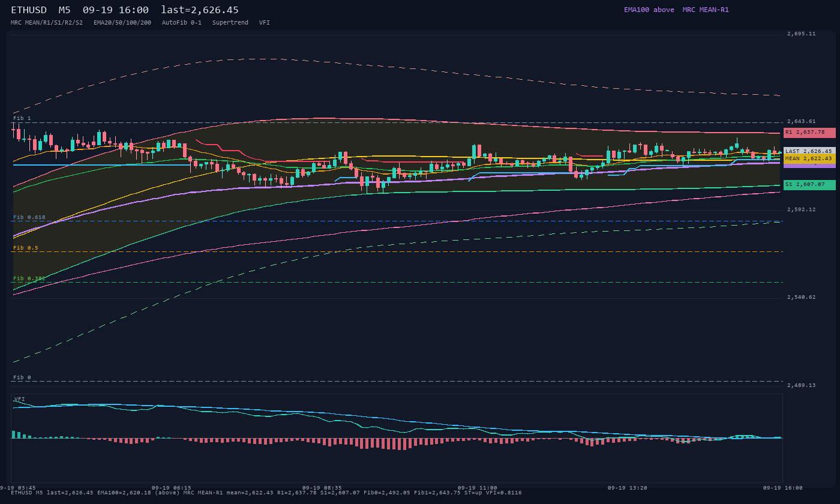Click the VFI label inside the lower panel
840x504 pixels.
(x=19, y=399)
